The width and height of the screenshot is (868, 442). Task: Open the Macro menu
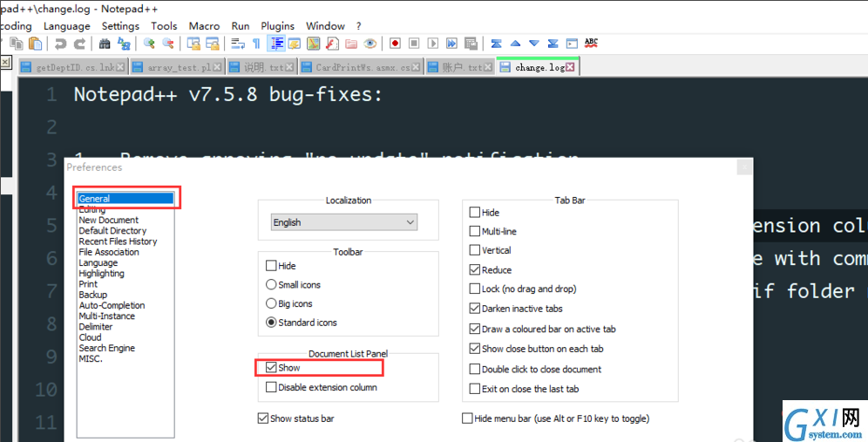point(204,26)
